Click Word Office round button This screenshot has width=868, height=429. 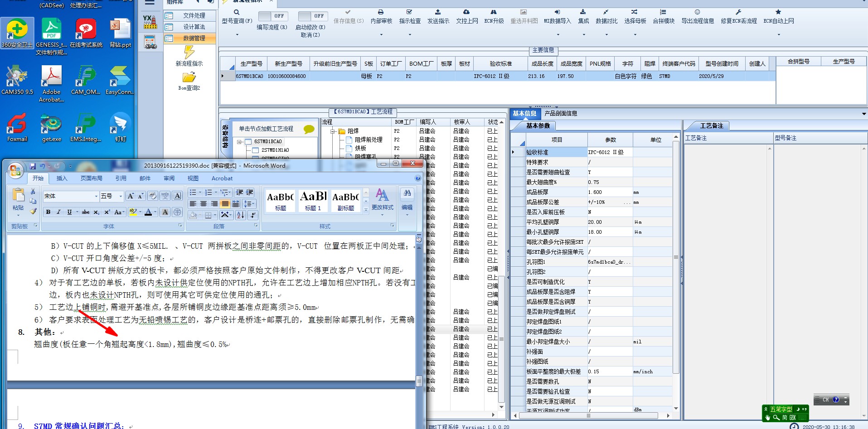(x=15, y=169)
